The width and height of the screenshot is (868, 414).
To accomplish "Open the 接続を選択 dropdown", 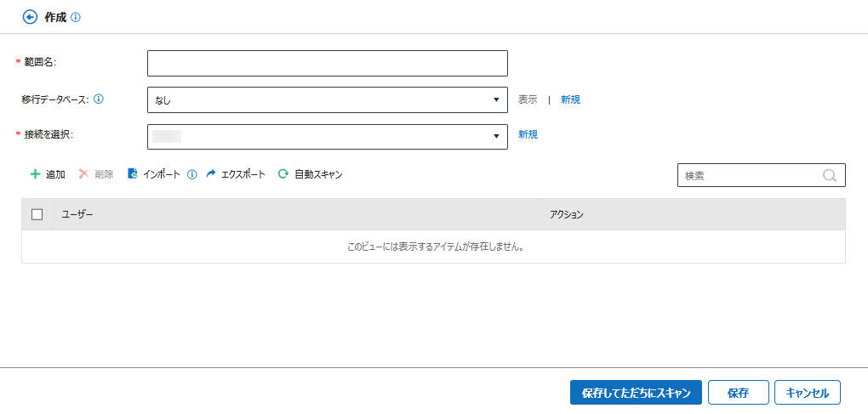I will [327, 137].
